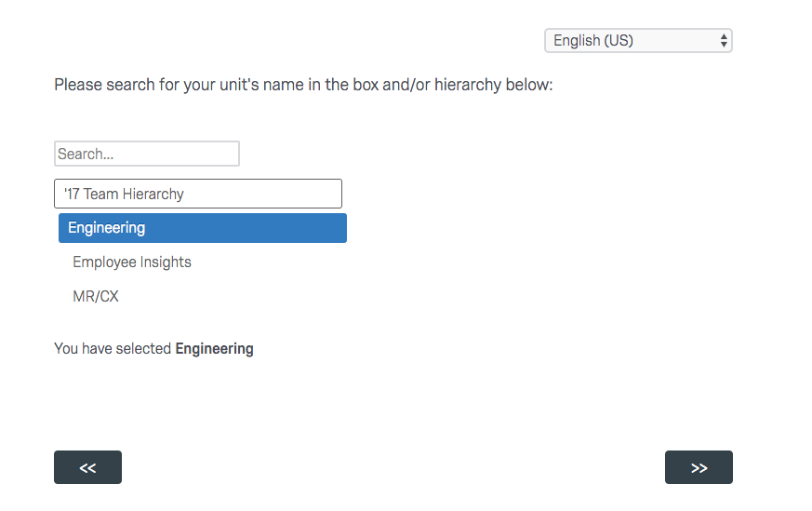
Task: Switch selection to Employee Insights
Action: pos(132,262)
